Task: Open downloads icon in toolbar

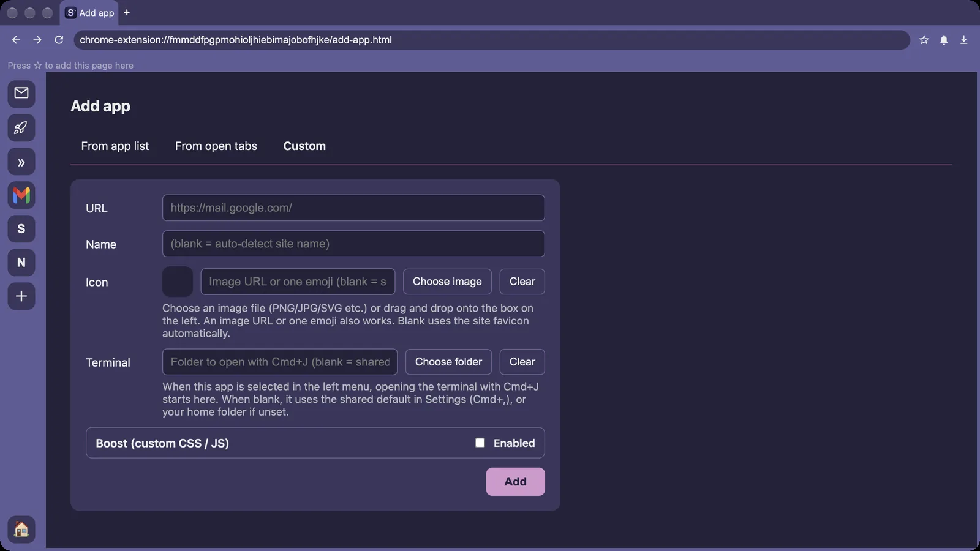Action: 963,40
